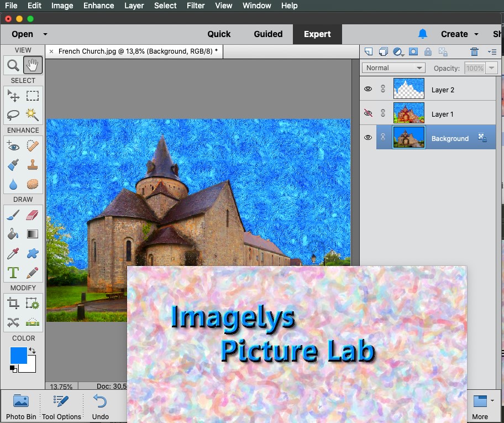Add a layer mask
Screen dimensions: 504x423
point(413,51)
